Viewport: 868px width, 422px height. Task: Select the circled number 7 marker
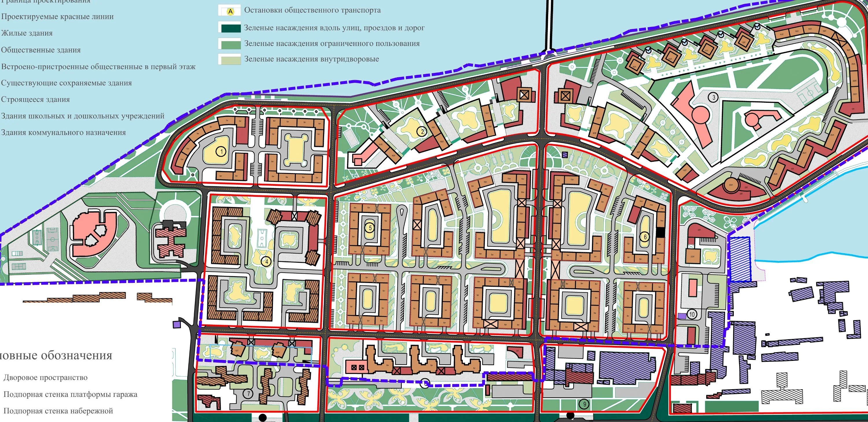[x=248, y=393]
